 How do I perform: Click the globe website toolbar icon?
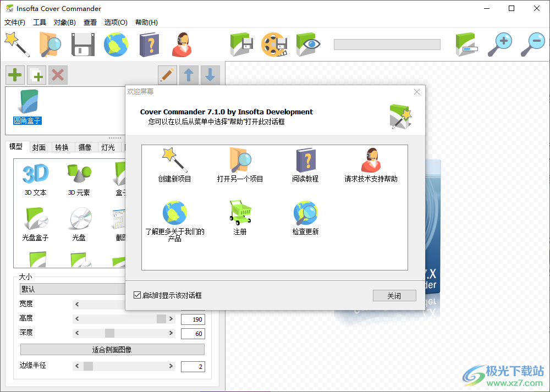click(x=116, y=45)
